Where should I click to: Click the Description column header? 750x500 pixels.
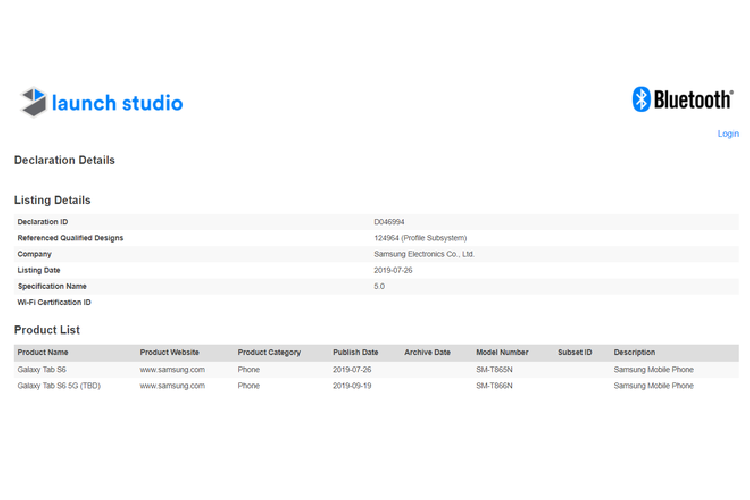coord(634,353)
